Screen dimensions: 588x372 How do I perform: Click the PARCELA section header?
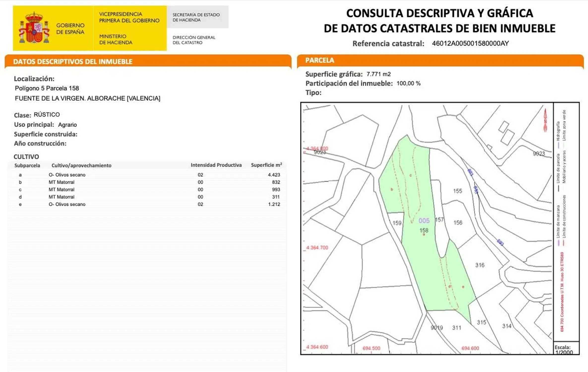(320, 60)
